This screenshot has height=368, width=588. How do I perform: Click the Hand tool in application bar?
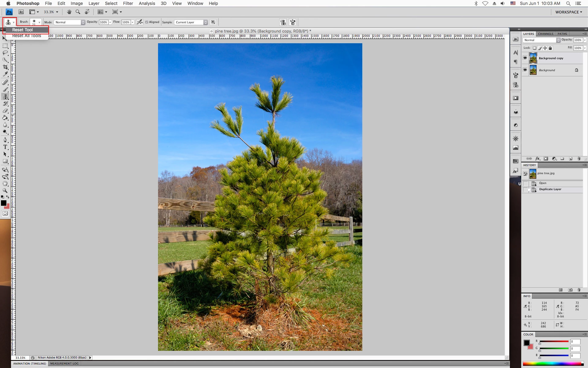[69, 12]
